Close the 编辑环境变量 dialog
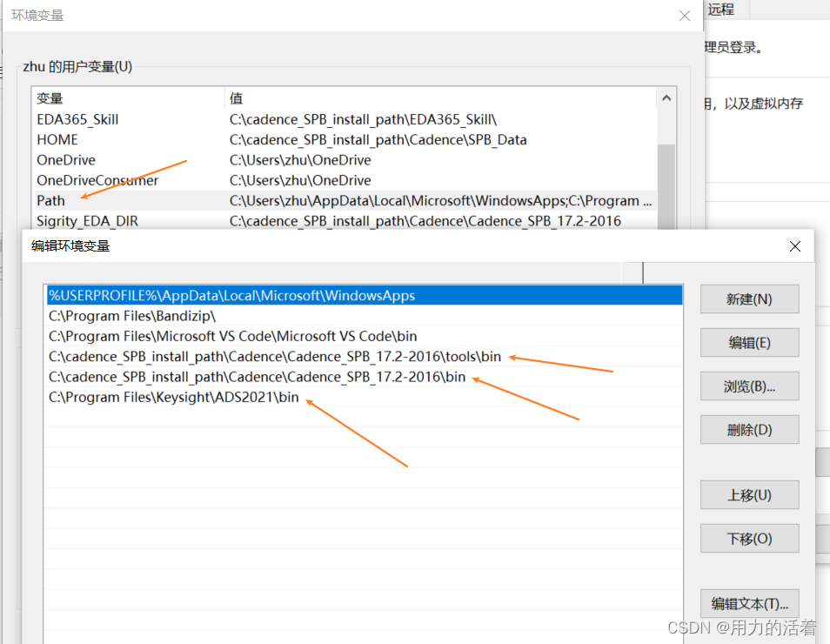Screen dimensions: 830x644 794,246
